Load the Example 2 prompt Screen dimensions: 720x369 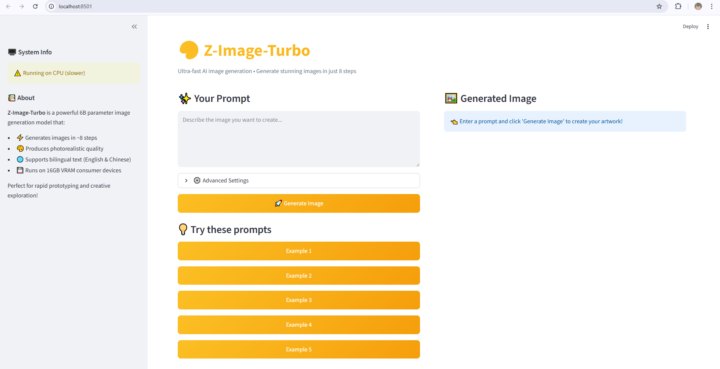pyautogui.click(x=298, y=275)
